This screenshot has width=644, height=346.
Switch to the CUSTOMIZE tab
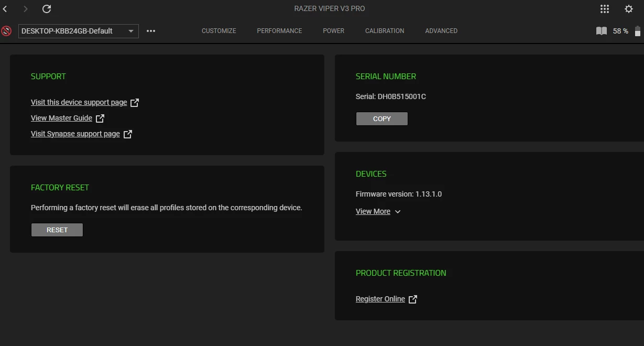(x=219, y=31)
